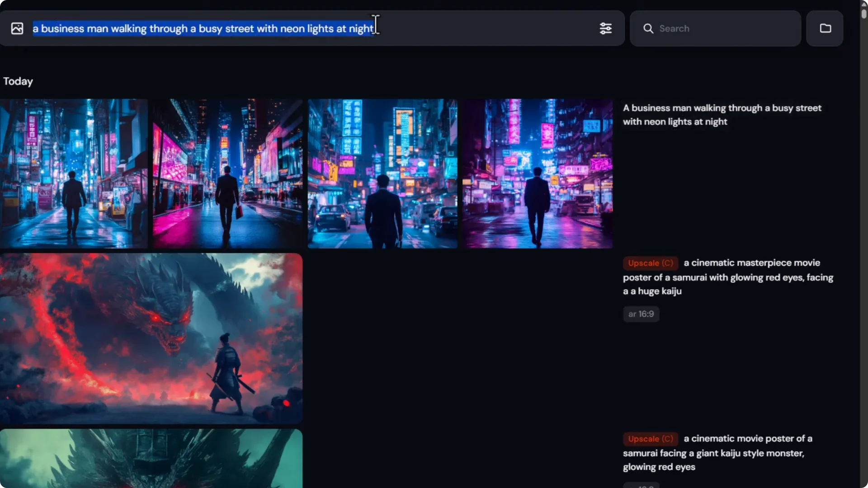This screenshot has height=488, width=868.
Task: Click inside the prompt text box
Action: [203, 28]
